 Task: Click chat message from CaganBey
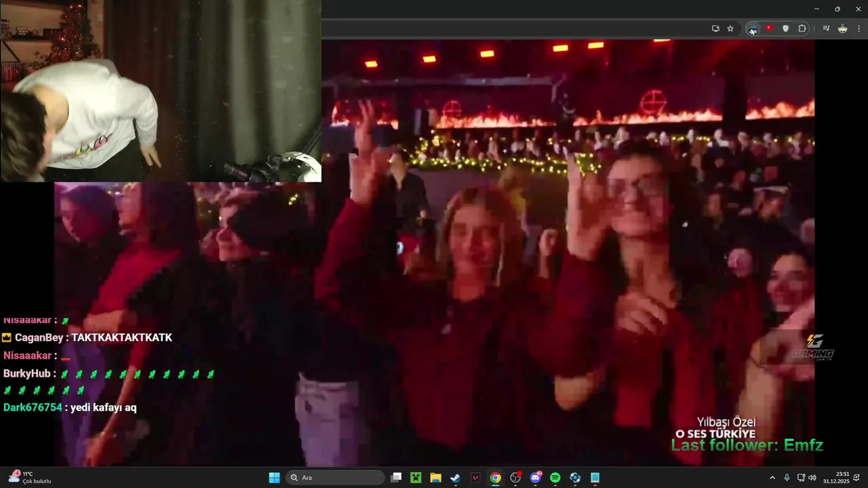click(87, 338)
